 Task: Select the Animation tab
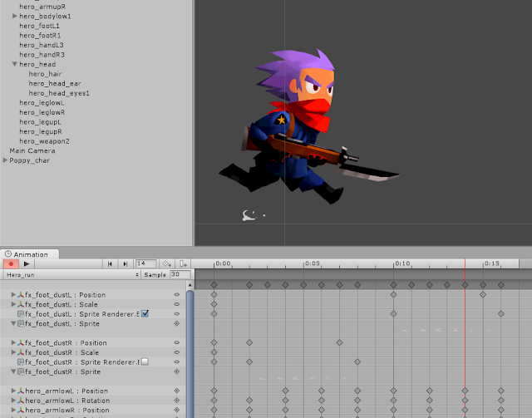(30, 254)
